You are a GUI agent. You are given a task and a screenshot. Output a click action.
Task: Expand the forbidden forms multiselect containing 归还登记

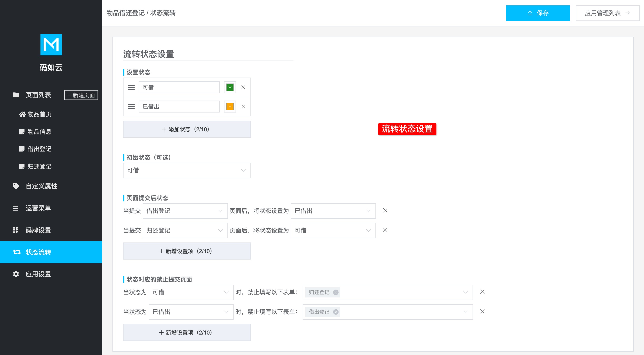pyautogui.click(x=388, y=292)
